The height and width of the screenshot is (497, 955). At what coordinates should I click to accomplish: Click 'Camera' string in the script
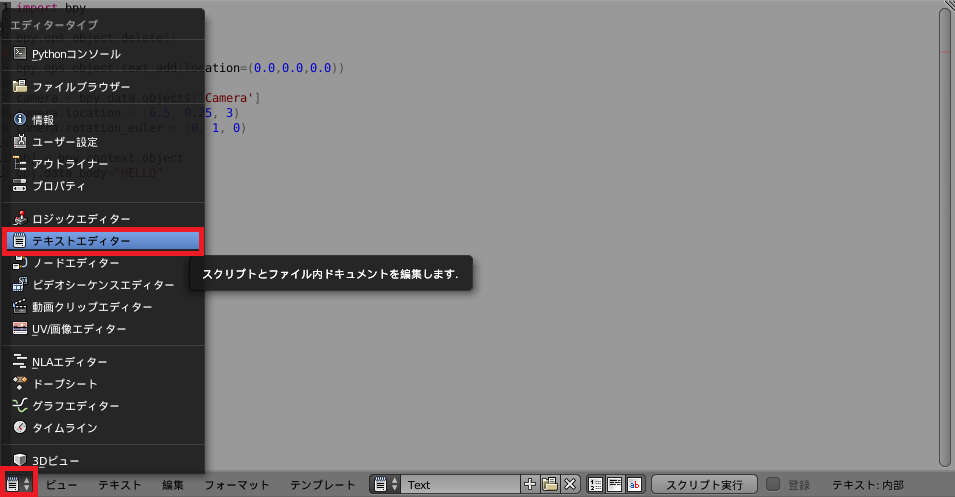pos(229,98)
